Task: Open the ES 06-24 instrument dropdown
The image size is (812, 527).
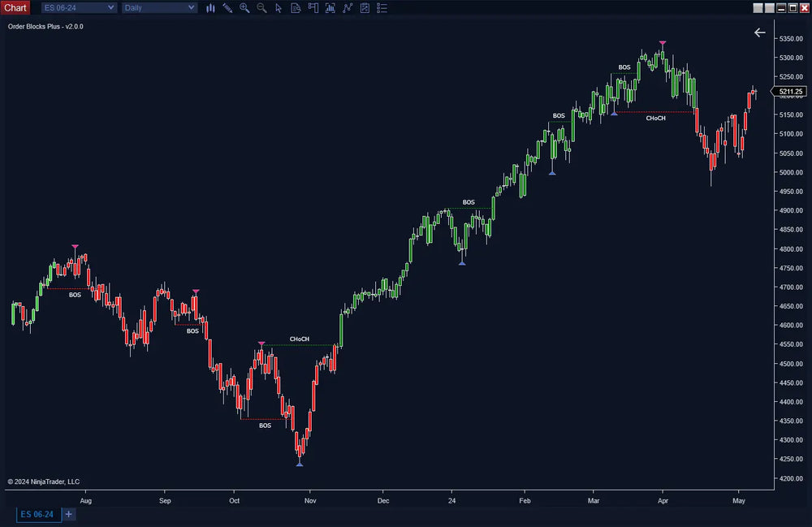Action: tap(78, 7)
